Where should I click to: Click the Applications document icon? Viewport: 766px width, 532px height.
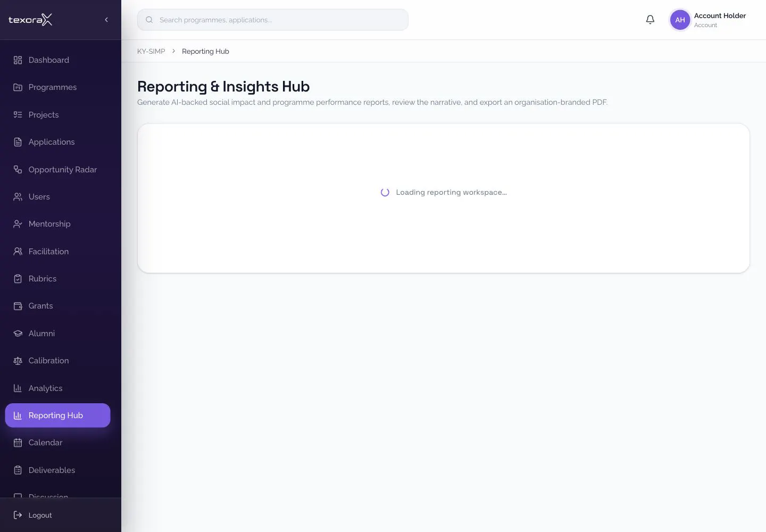click(x=18, y=142)
